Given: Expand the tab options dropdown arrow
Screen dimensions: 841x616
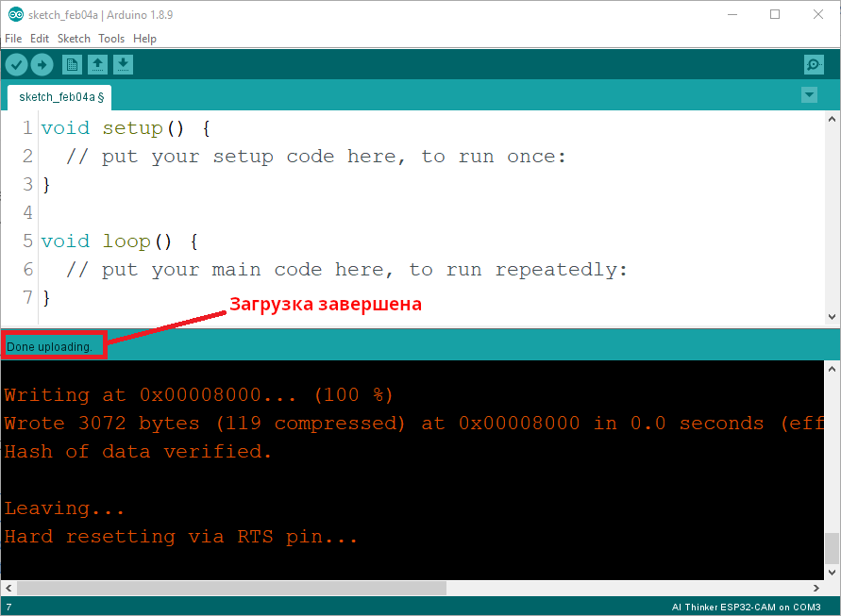Looking at the screenshot, I should (x=809, y=95).
